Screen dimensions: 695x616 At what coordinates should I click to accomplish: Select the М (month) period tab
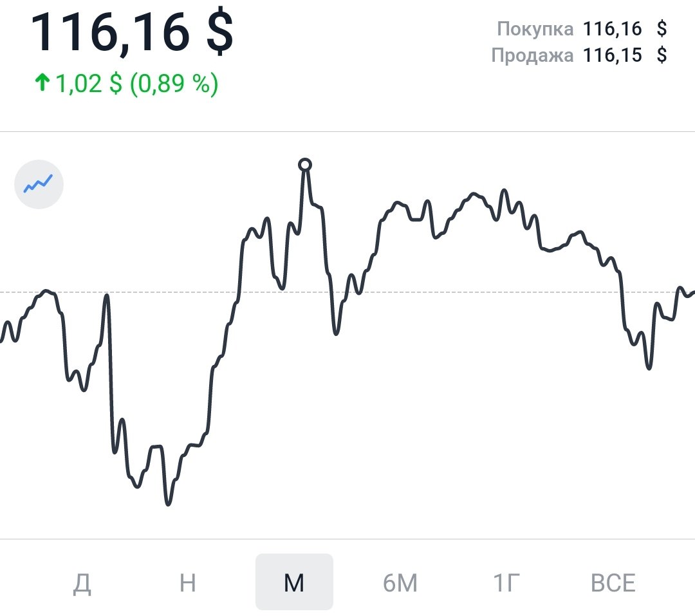click(x=294, y=583)
